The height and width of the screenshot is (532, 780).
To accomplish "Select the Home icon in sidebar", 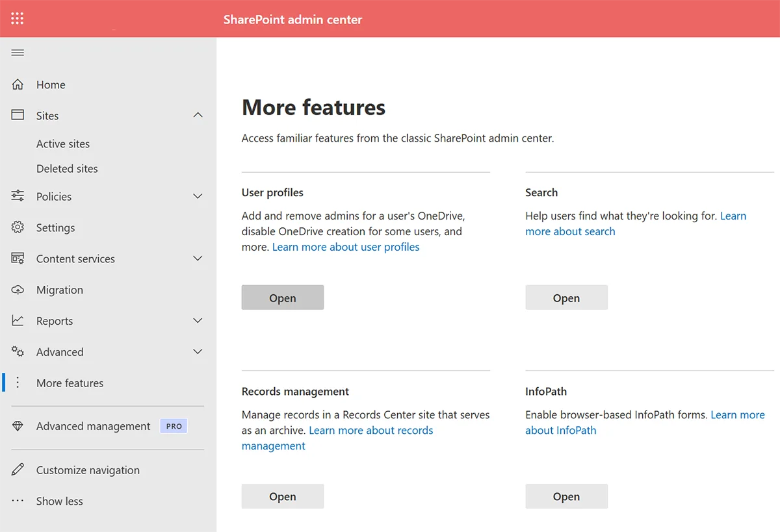I will [x=16, y=84].
